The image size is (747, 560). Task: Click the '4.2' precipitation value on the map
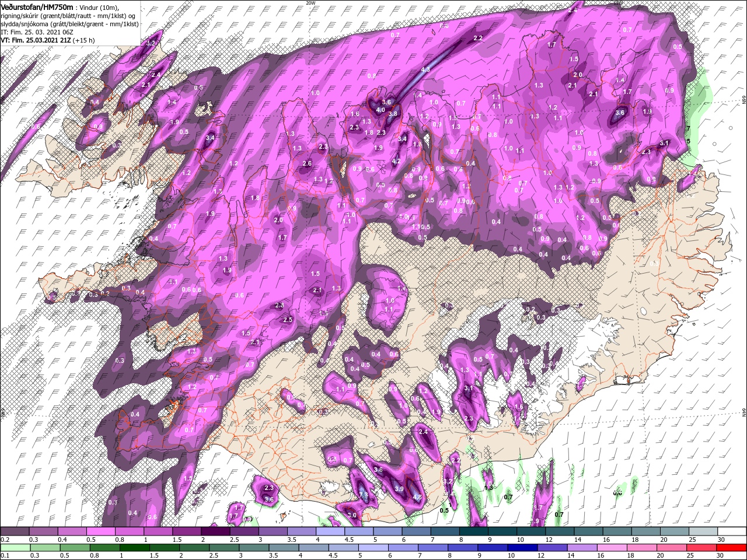[x=396, y=161]
